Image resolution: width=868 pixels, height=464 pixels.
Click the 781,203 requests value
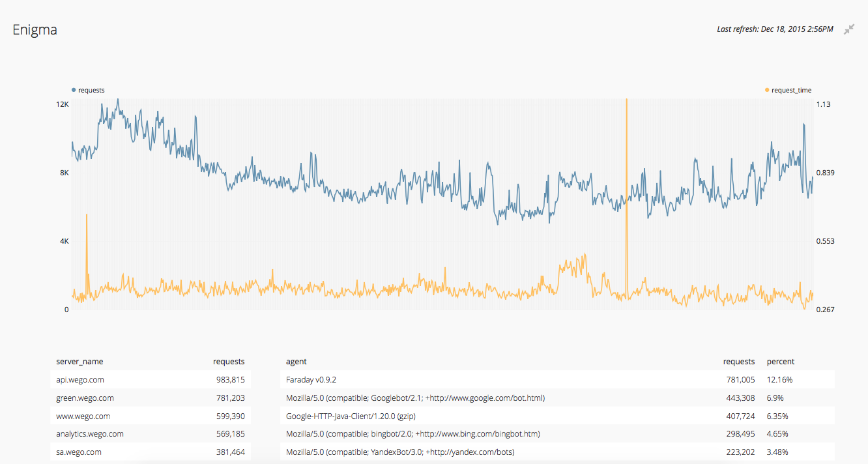pos(231,398)
